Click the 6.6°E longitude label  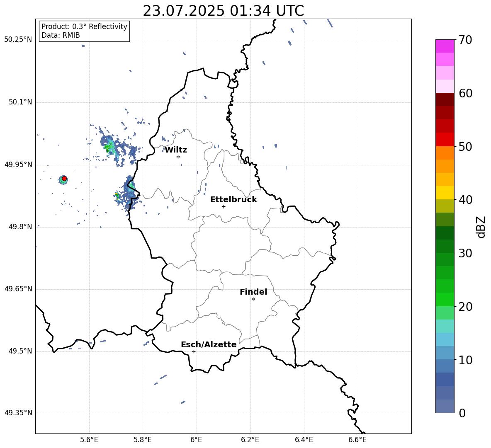click(x=357, y=440)
